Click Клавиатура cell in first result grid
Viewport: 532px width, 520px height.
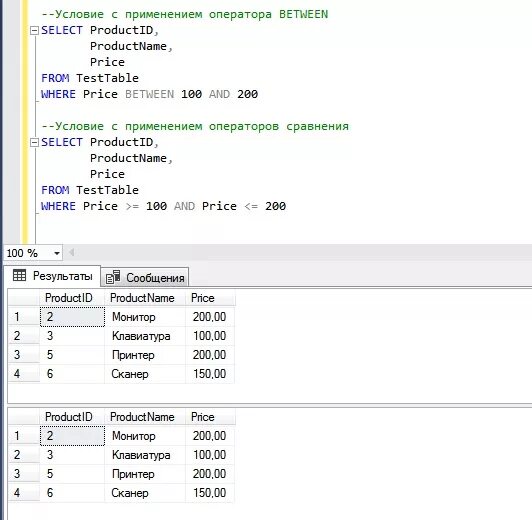(x=145, y=336)
